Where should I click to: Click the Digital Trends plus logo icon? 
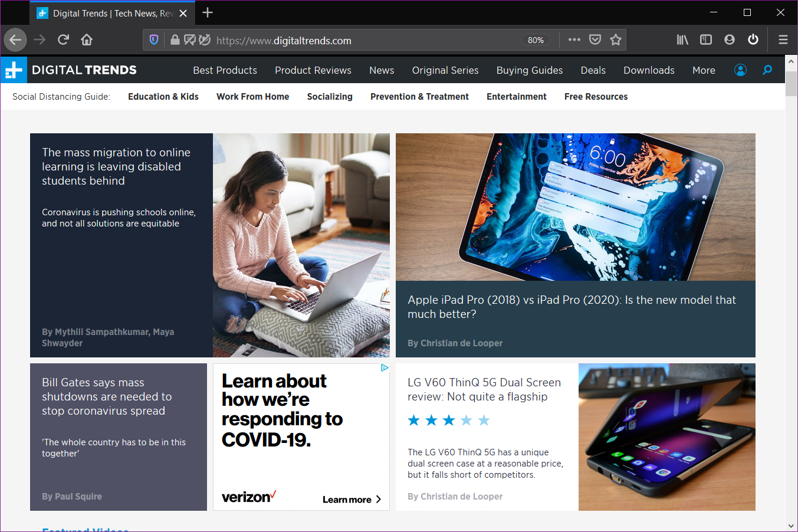[x=14, y=70]
